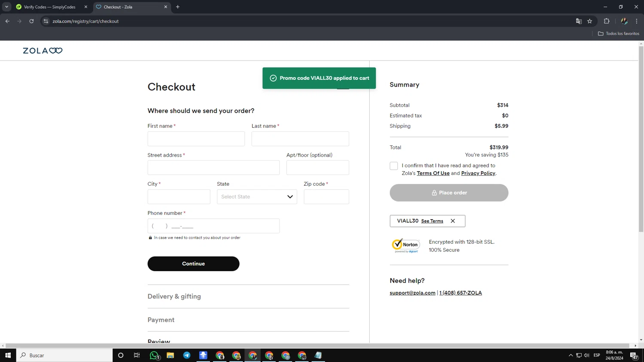This screenshot has width=644, height=362.
Task: Click the taskbar clock showing 8:06 a. m.
Action: tap(614, 355)
